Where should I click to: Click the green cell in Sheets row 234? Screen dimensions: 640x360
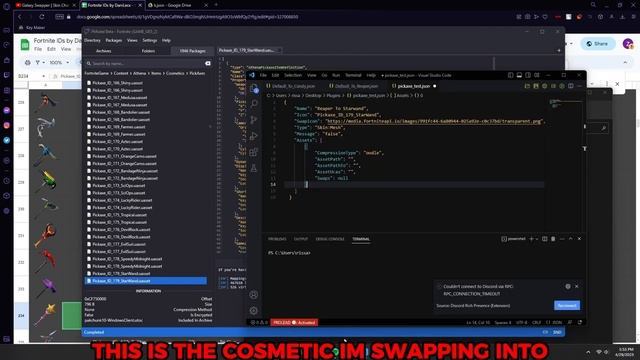pos(71,316)
